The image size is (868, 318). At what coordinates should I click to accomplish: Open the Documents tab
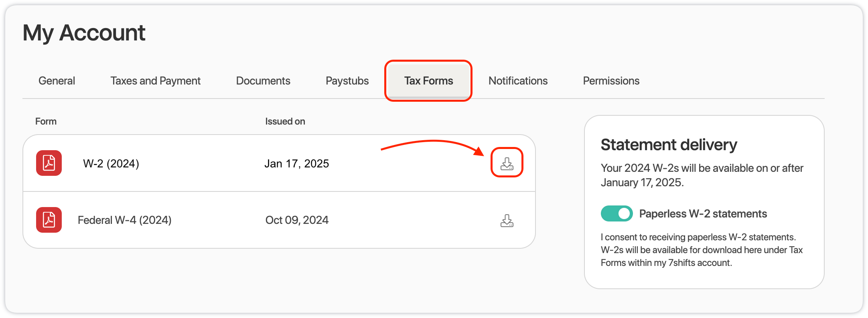(263, 81)
